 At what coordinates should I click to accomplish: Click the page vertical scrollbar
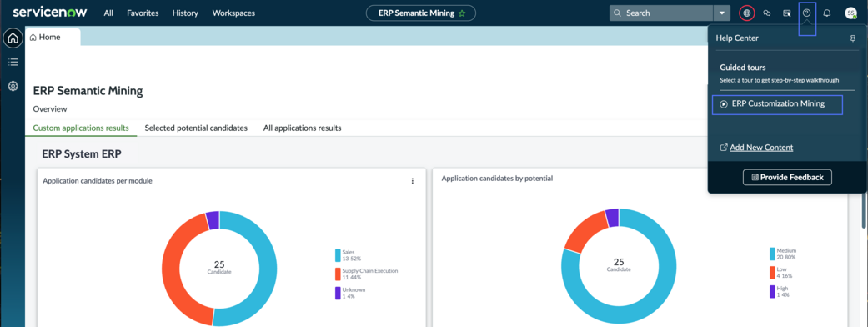pos(864,210)
